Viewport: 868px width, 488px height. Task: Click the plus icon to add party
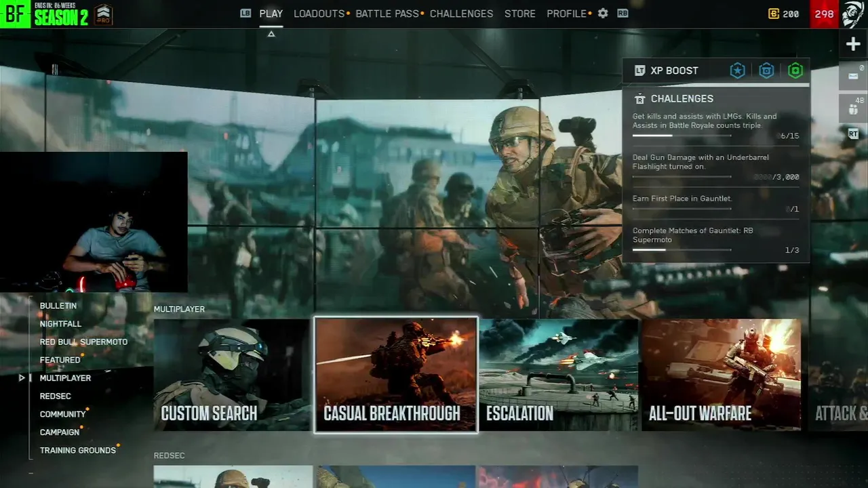[x=853, y=45]
